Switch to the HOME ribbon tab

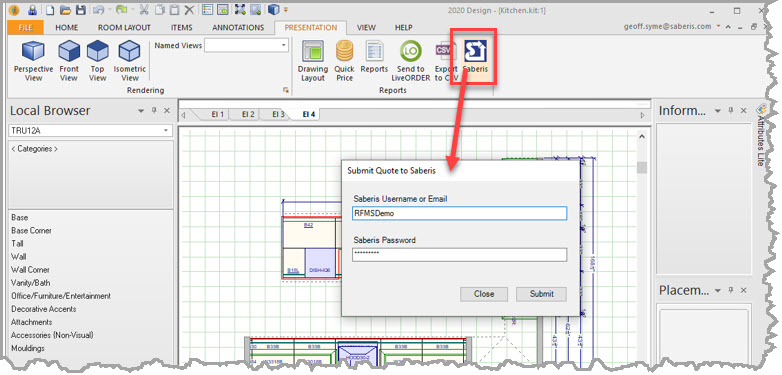(66, 27)
